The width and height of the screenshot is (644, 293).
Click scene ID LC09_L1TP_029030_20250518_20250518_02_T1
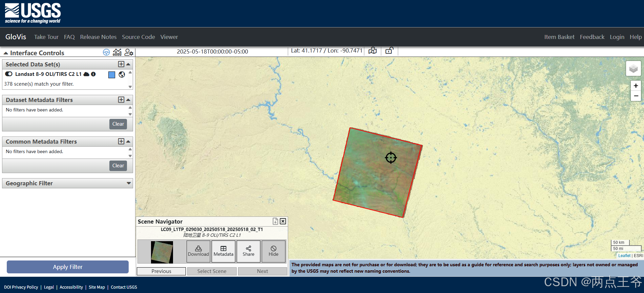click(x=212, y=229)
